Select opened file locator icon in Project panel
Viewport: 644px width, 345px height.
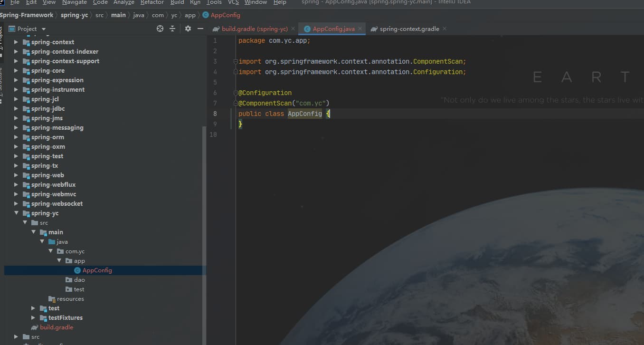160,29
